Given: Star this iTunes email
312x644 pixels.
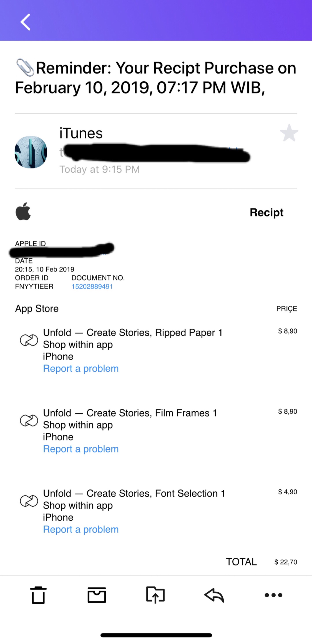Looking at the screenshot, I should pos(289,133).
